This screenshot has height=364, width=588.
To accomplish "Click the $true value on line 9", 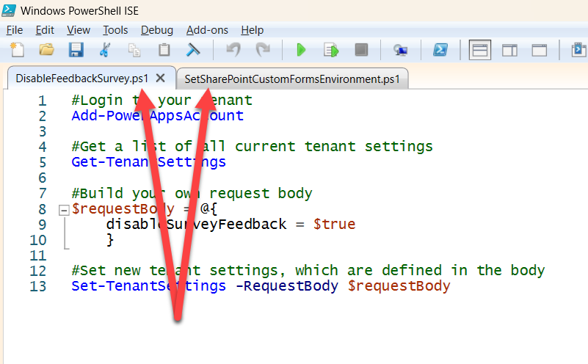I will tap(334, 224).
